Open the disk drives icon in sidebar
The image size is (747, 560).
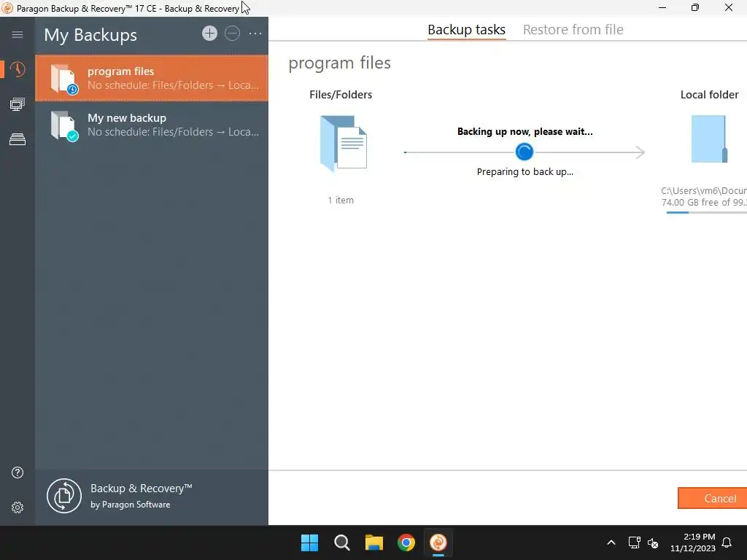click(18, 139)
